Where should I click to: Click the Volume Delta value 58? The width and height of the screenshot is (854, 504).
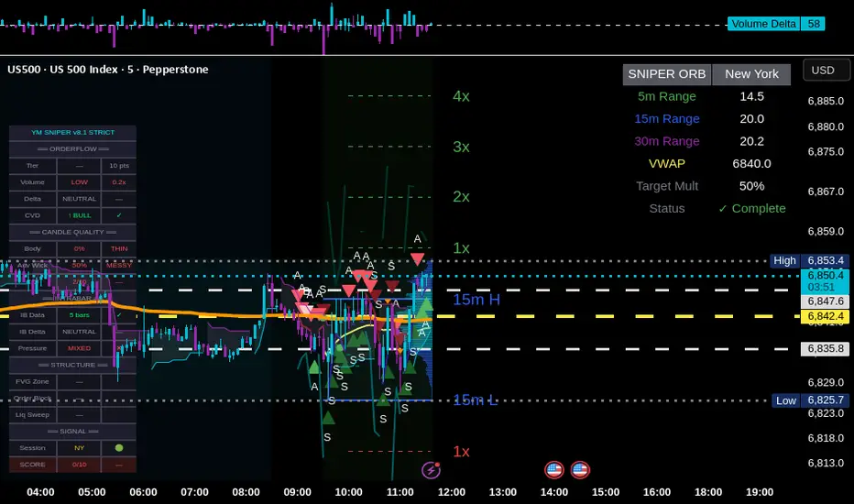click(x=813, y=24)
